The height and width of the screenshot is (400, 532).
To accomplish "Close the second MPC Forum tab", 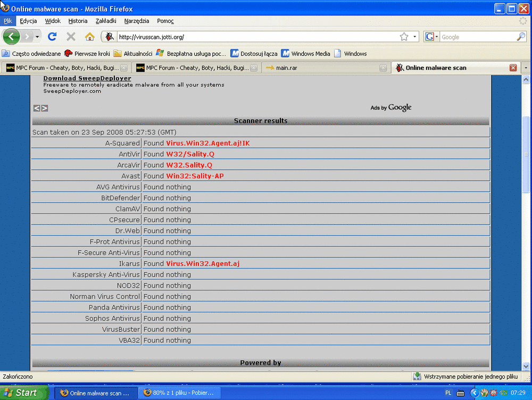I will click(254, 68).
